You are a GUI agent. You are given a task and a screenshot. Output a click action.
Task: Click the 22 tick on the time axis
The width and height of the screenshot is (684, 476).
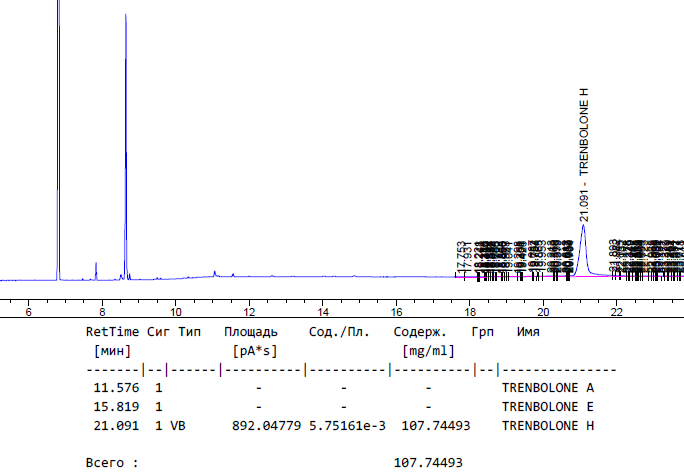coord(617,312)
